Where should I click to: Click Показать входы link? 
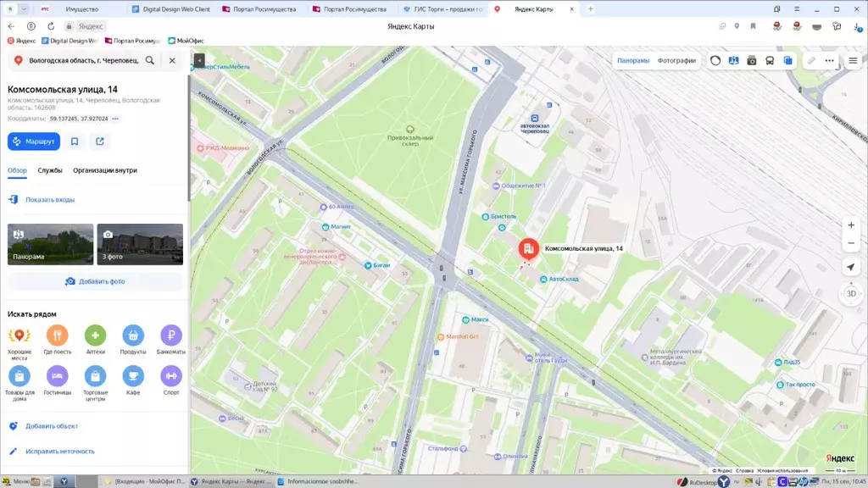point(50,200)
